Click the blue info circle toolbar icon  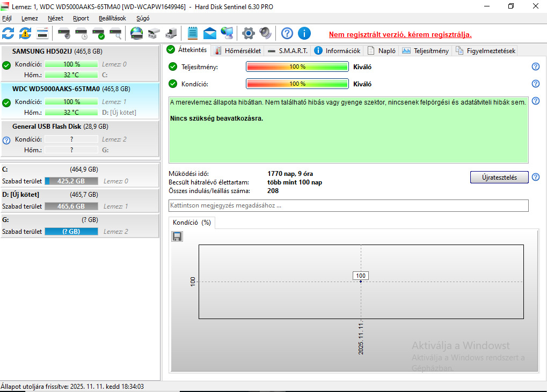pyautogui.click(x=304, y=33)
